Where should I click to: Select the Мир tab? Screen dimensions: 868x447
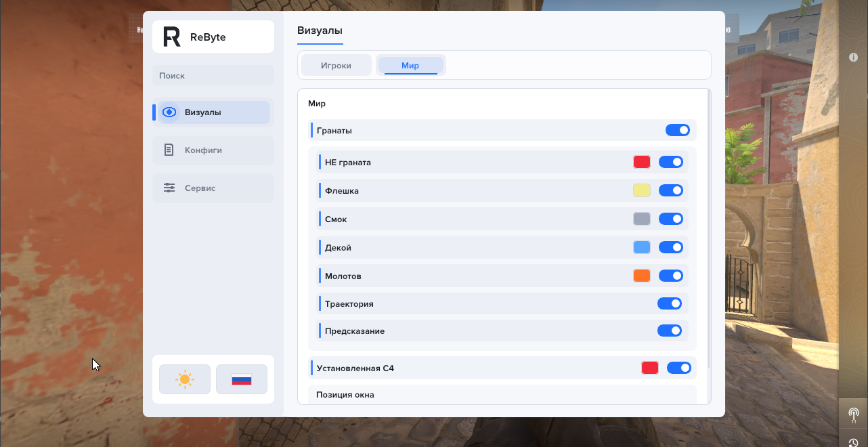[410, 66]
